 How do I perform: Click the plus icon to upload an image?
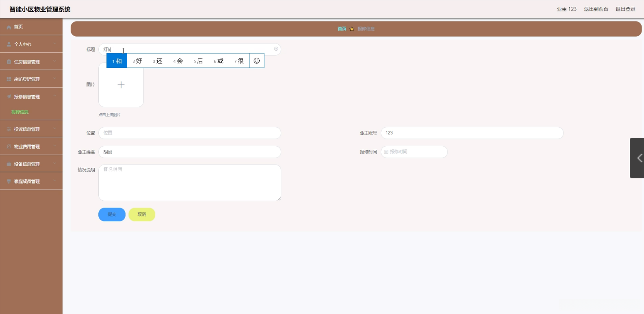click(121, 85)
